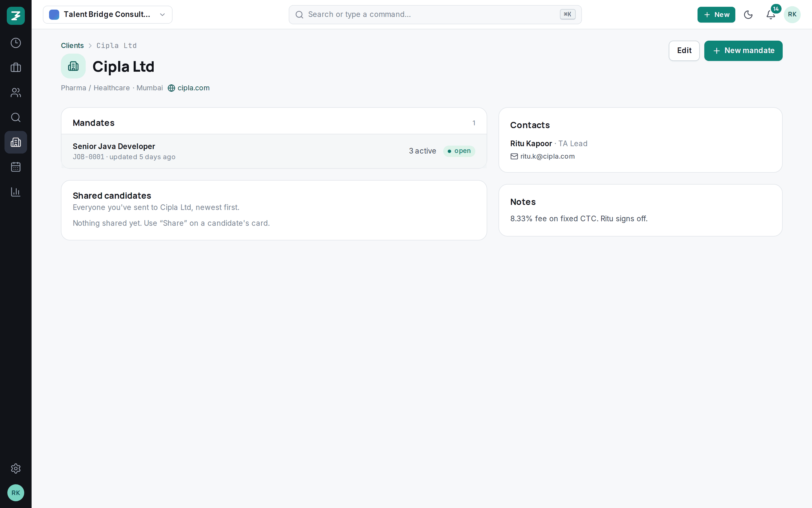
Task: Click the RK avatar at sidebar bottom
Action: (x=16, y=492)
